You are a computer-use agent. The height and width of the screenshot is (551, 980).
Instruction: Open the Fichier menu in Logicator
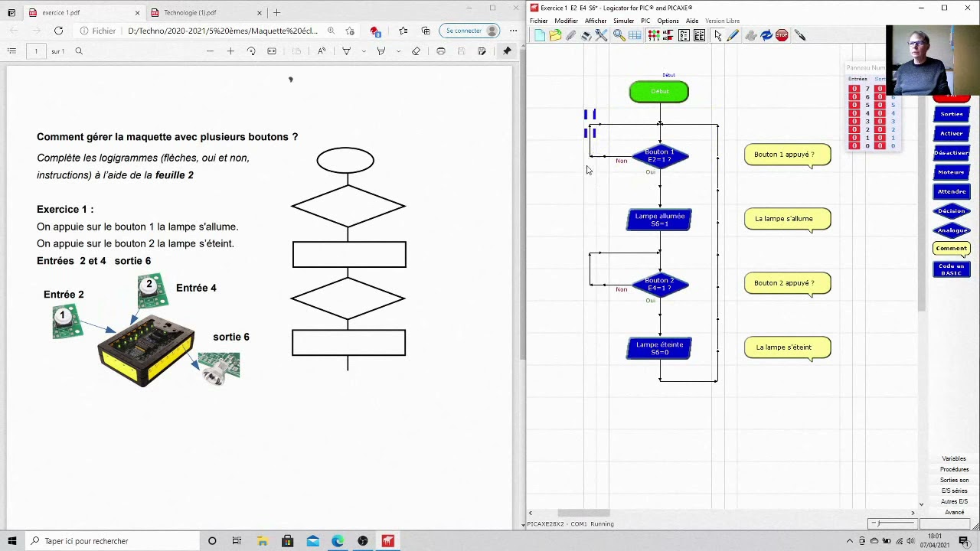click(x=539, y=21)
